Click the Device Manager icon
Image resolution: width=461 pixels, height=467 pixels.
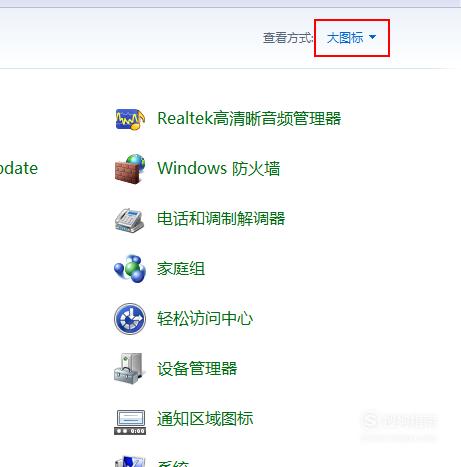pos(130,368)
